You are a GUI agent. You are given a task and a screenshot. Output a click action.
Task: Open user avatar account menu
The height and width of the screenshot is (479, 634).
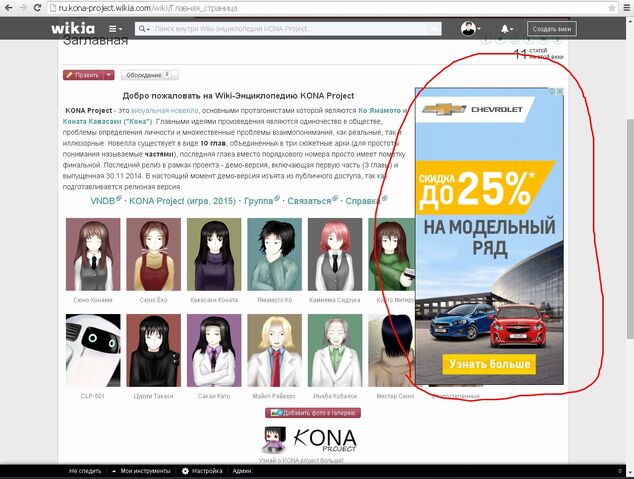click(470, 29)
